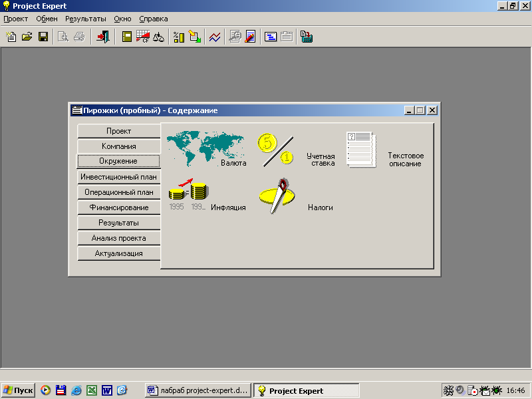Open a project via the folder icon
Viewport: 532px width, 399px height.
point(27,37)
